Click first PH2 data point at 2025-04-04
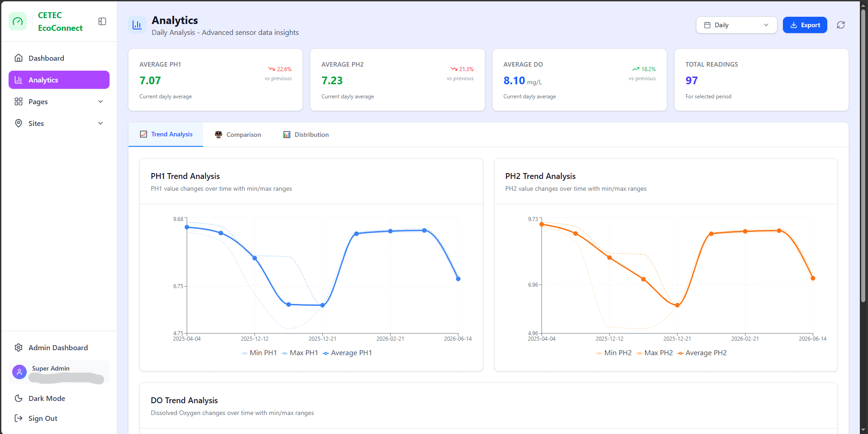This screenshot has height=434, width=868. point(542,224)
